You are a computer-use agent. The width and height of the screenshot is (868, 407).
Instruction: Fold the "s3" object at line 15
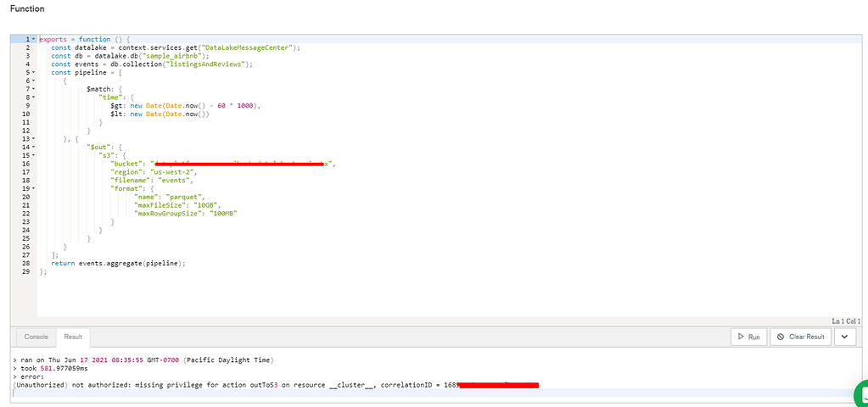[33, 154]
